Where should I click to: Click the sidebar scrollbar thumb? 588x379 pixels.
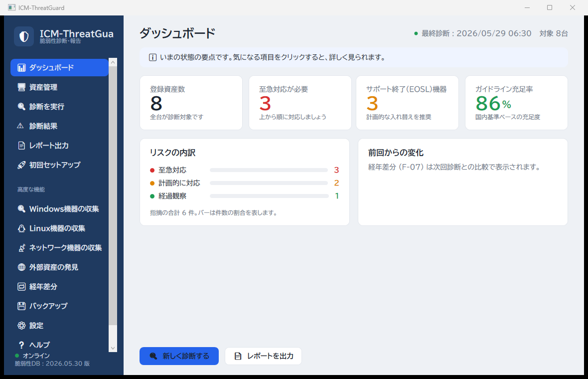113,195
